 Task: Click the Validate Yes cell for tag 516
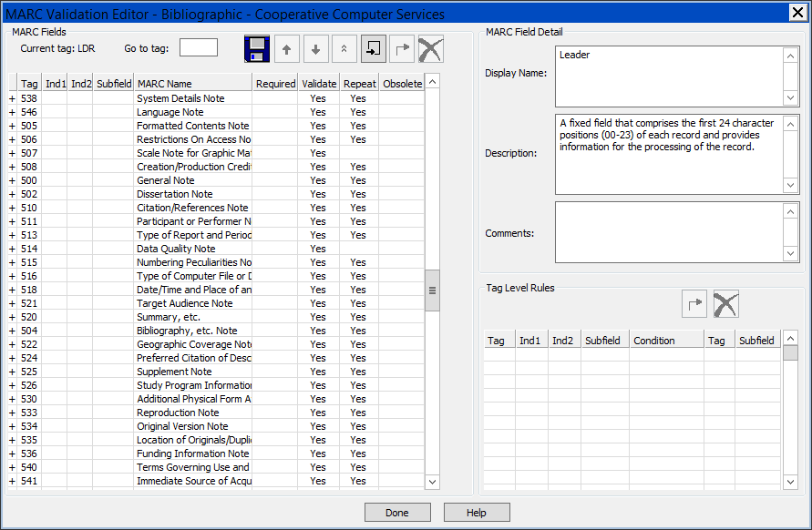pos(318,276)
